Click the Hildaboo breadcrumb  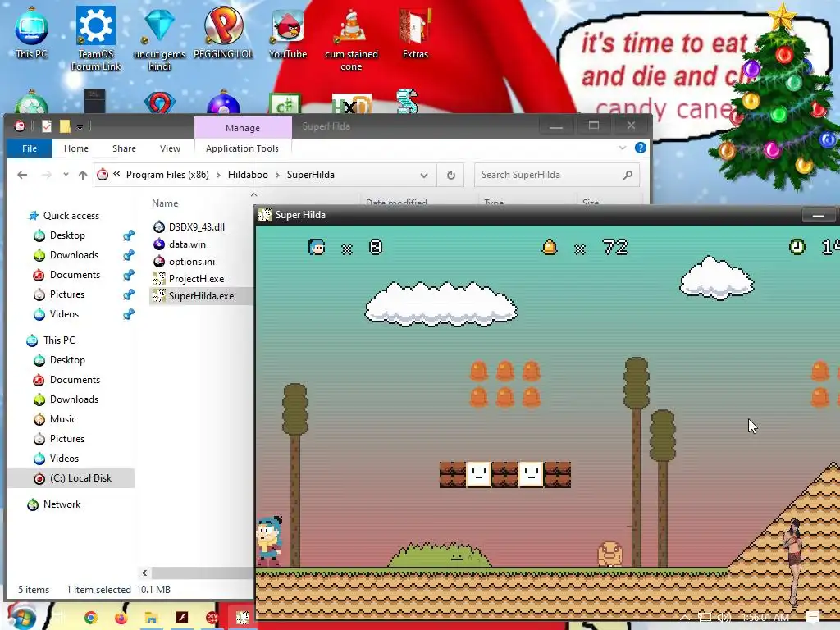click(x=248, y=175)
